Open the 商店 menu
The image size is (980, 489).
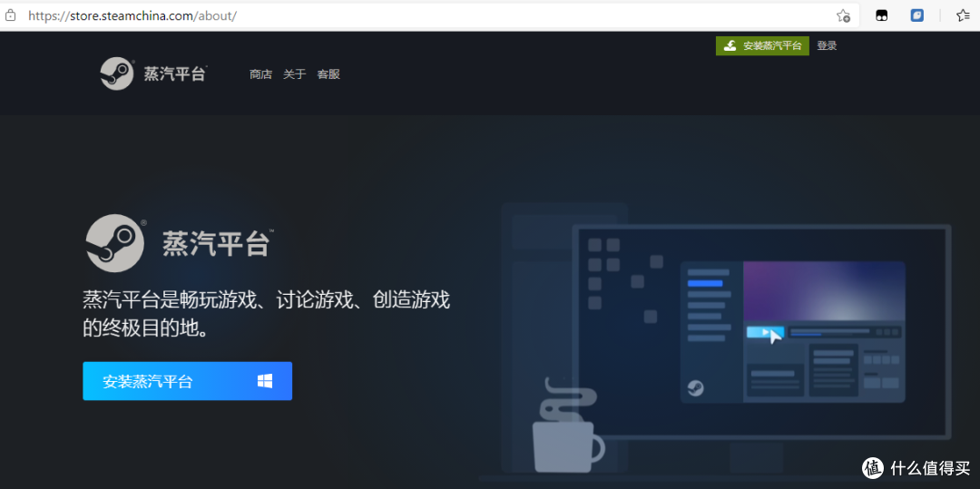click(260, 74)
